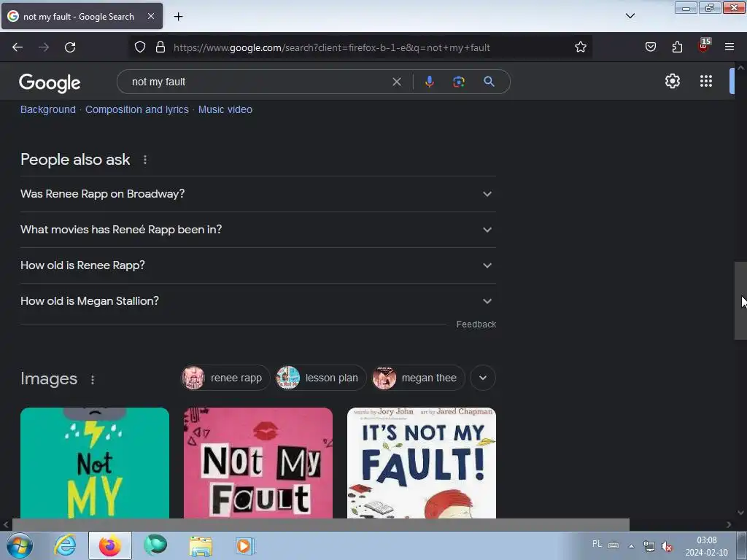The height and width of the screenshot is (560, 747).
Task: Open People also ask options menu
Action: click(145, 160)
